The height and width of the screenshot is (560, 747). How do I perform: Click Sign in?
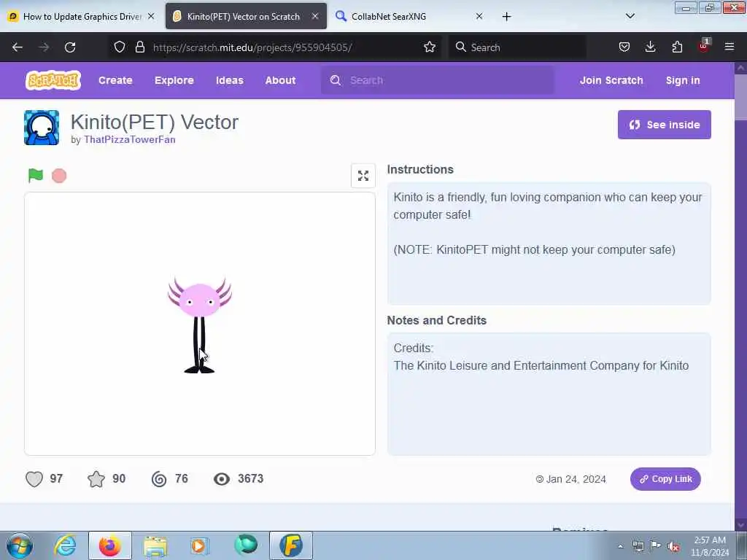point(683,80)
